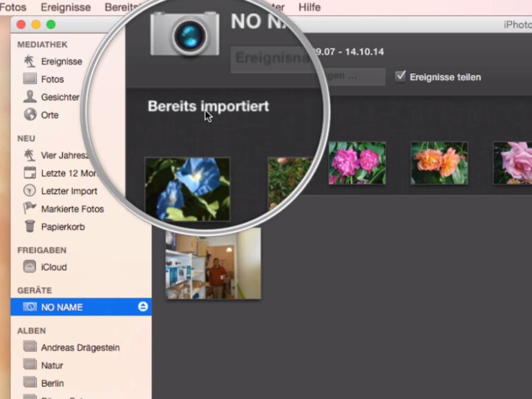Select Orte in the sidebar
The image size is (532, 399).
point(50,115)
